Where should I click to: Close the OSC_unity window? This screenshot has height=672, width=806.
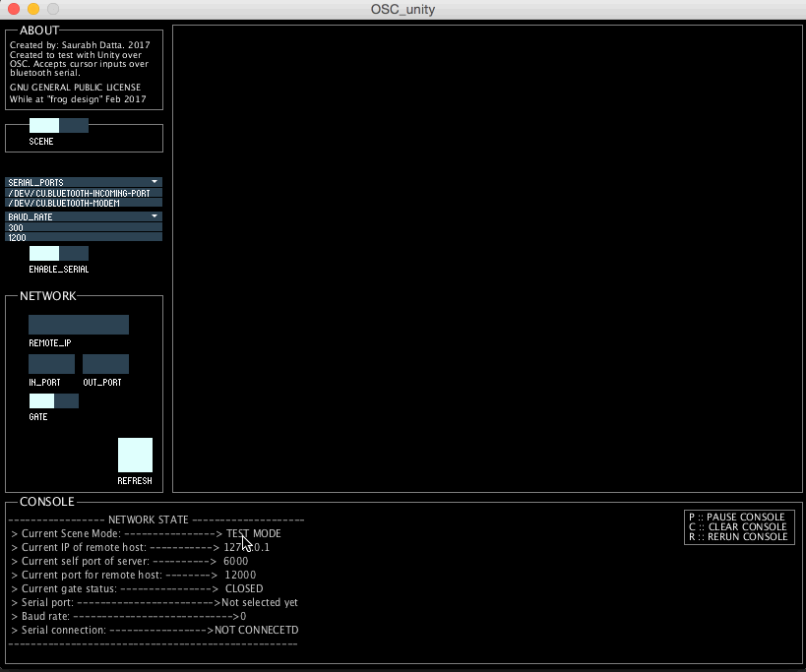pos(13,9)
